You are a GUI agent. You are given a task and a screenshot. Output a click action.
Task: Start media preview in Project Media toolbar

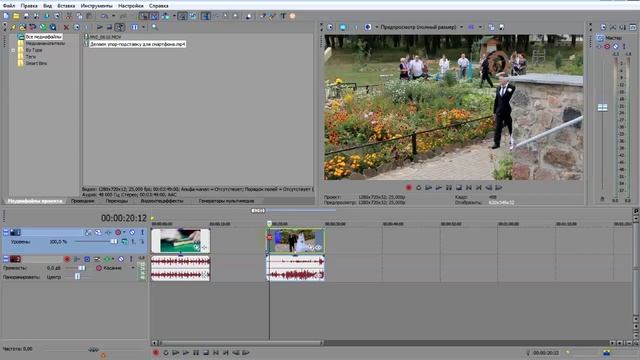100,27
